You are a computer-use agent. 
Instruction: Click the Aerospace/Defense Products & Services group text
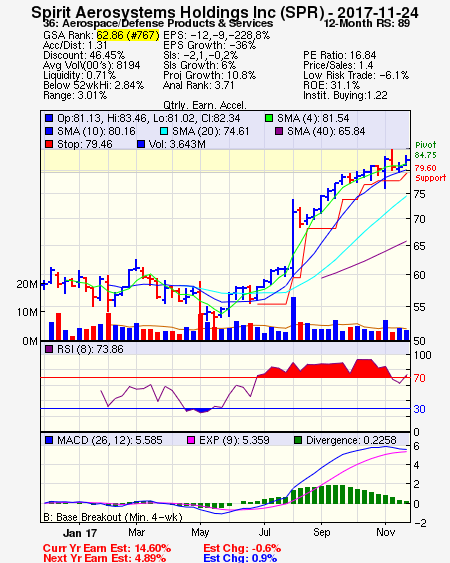click(168, 23)
